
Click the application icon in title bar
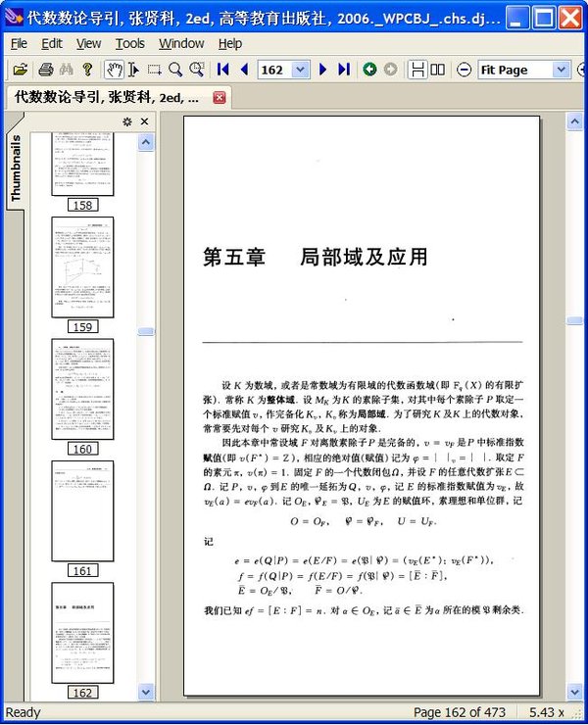[14, 18]
